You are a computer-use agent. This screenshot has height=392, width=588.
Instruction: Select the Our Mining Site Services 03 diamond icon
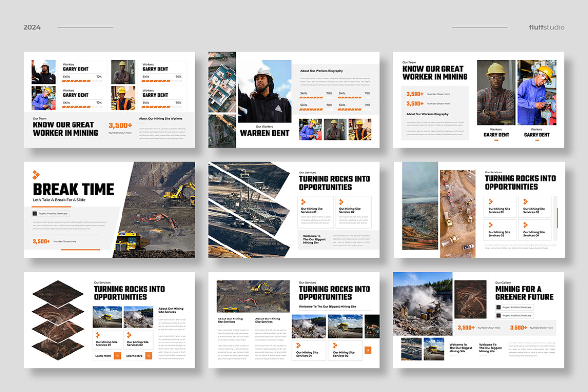[x=491, y=225]
